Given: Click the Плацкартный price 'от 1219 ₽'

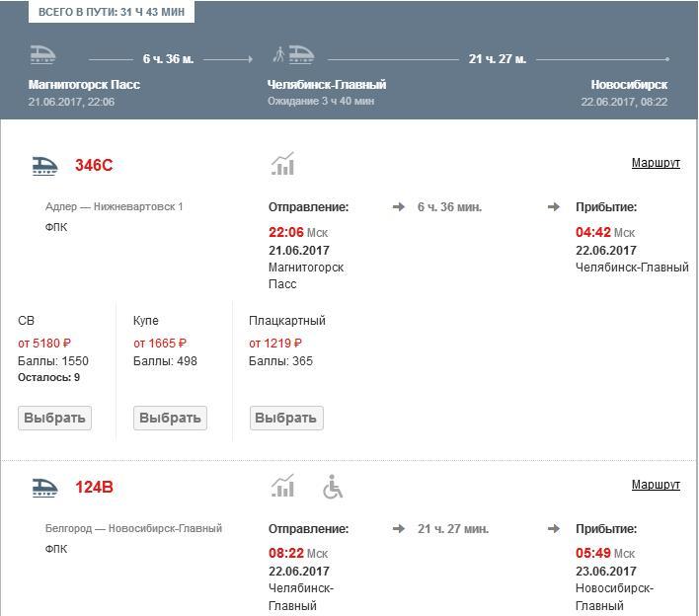Looking at the screenshot, I should 275,344.
